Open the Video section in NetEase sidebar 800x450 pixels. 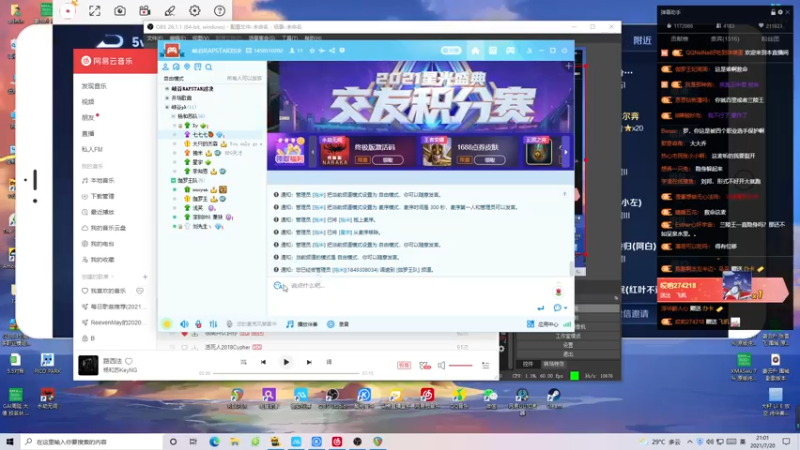click(88, 102)
